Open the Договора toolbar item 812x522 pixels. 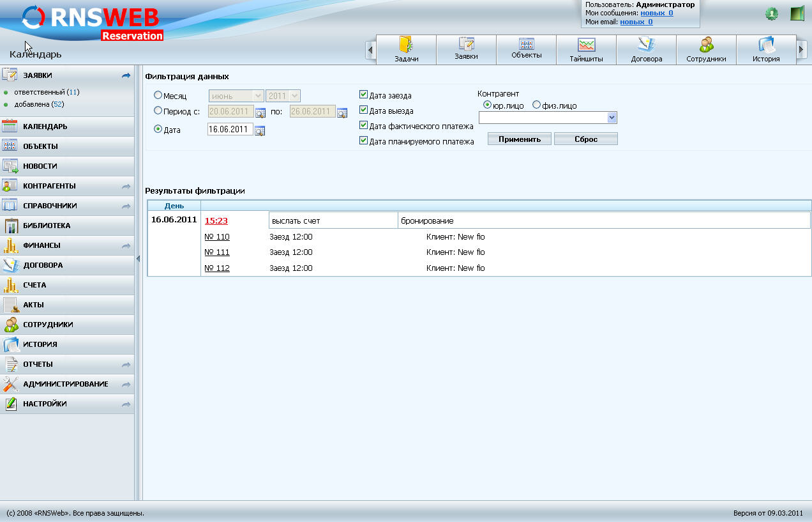click(646, 49)
